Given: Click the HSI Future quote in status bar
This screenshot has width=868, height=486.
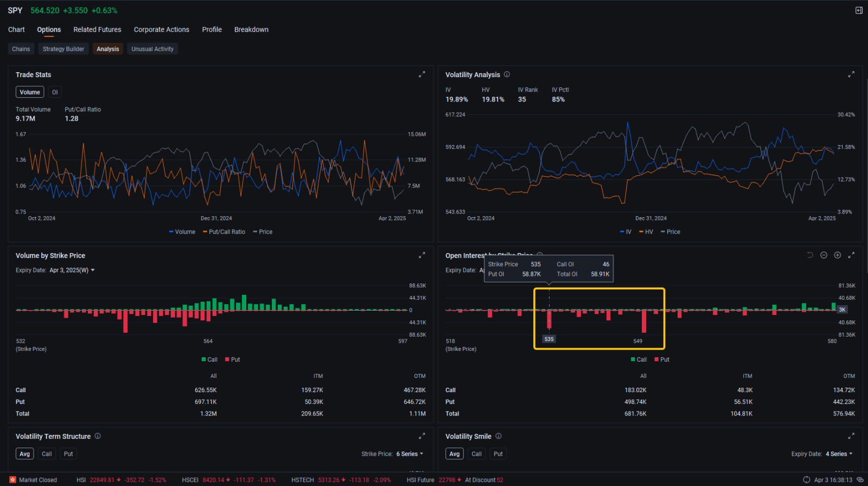Looking at the screenshot, I should 455,480.
